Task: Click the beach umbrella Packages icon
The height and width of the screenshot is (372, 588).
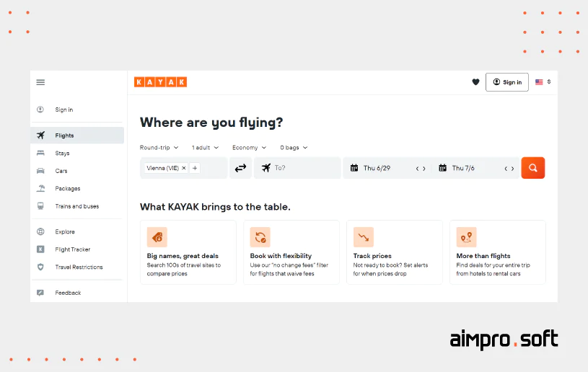Action: (x=40, y=188)
